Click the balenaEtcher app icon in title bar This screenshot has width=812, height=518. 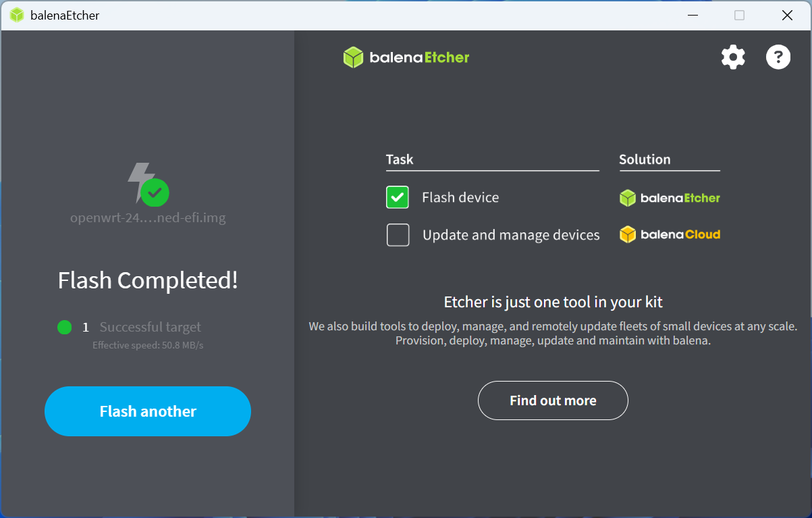point(17,15)
